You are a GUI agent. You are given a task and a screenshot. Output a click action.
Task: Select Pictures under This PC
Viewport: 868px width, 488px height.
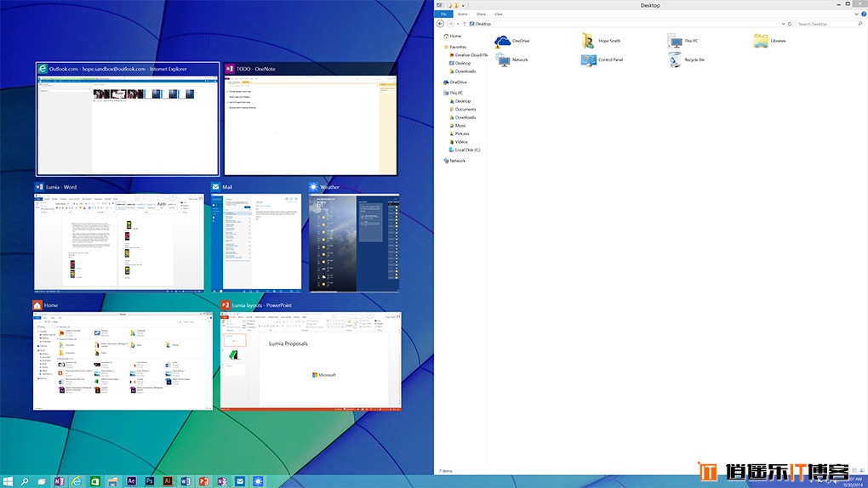pyautogui.click(x=459, y=133)
